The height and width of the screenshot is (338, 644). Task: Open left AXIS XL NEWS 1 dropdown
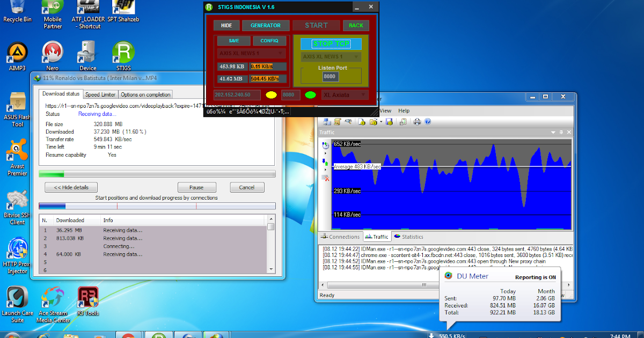(252, 54)
